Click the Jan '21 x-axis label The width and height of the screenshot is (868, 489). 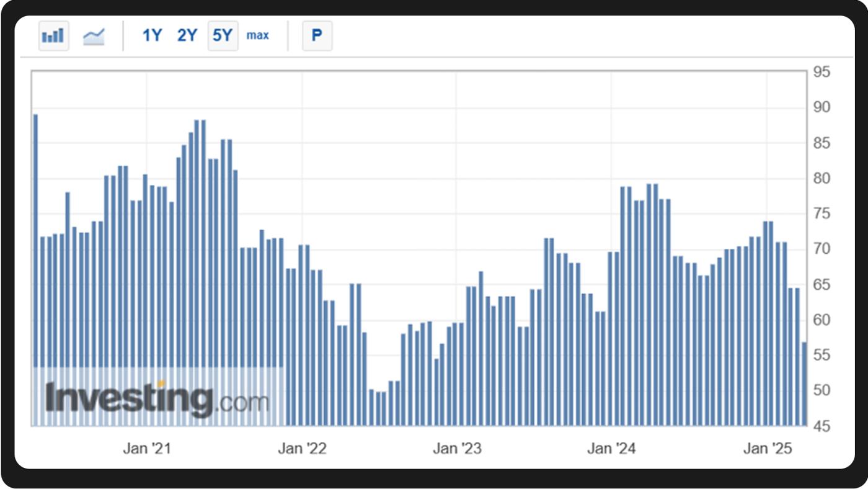pos(146,449)
